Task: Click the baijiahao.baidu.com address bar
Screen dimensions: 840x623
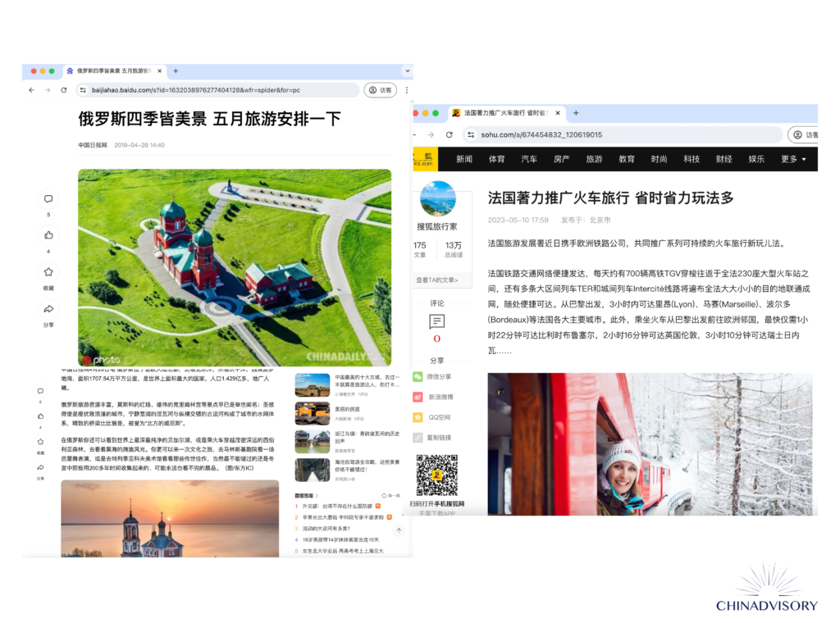Action: point(218,90)
